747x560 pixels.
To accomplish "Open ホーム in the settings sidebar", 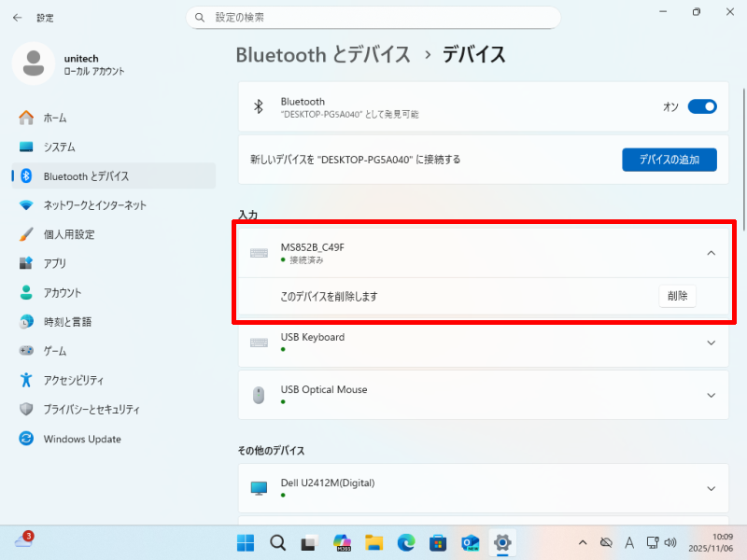I will 54,118.
